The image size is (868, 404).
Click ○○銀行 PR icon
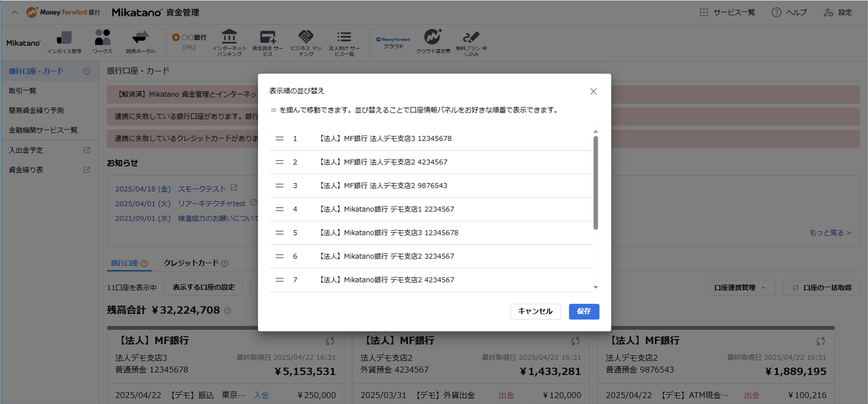point(189,42)
